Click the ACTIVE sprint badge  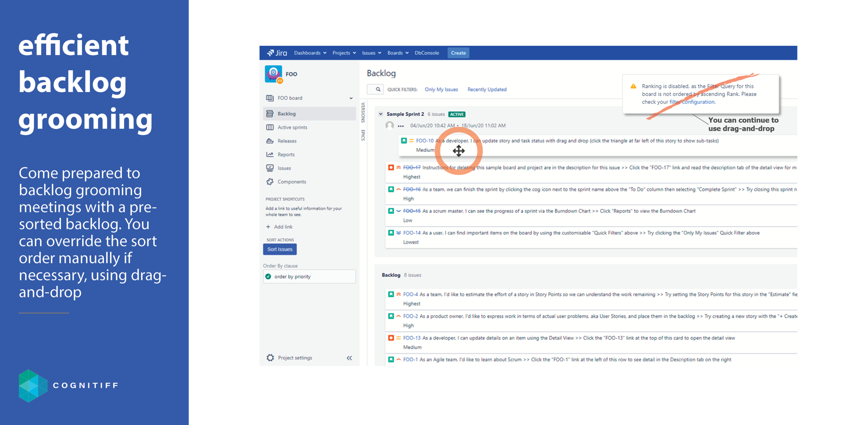tap(457, 114)
